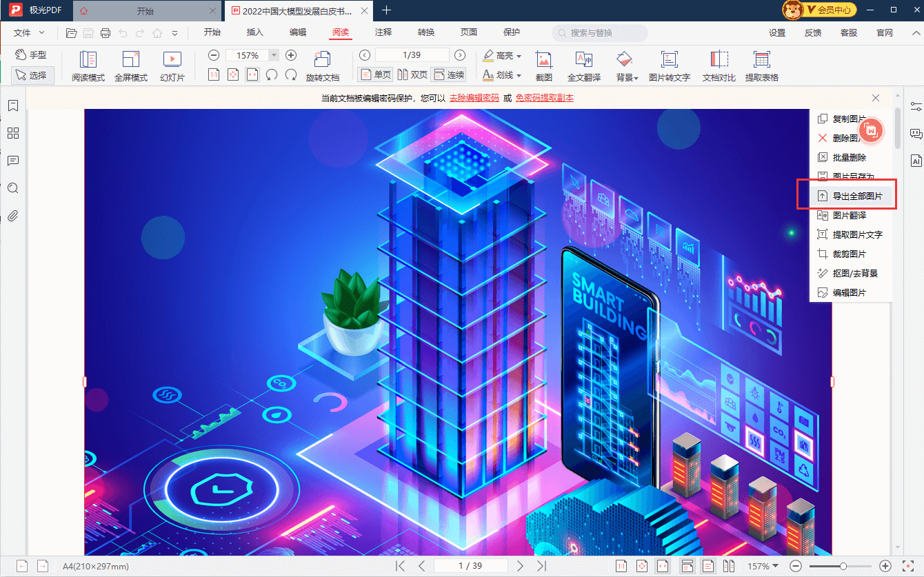Click the 免密码提取副本 link
This screenshot has width=924, height=577.
pyautogui.click(x=544, y=98)
